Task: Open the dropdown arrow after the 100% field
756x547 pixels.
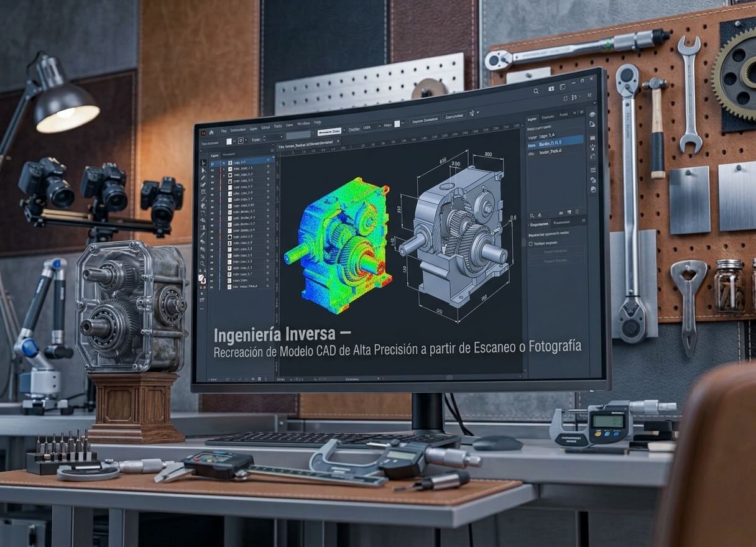Action: point(379,127)
